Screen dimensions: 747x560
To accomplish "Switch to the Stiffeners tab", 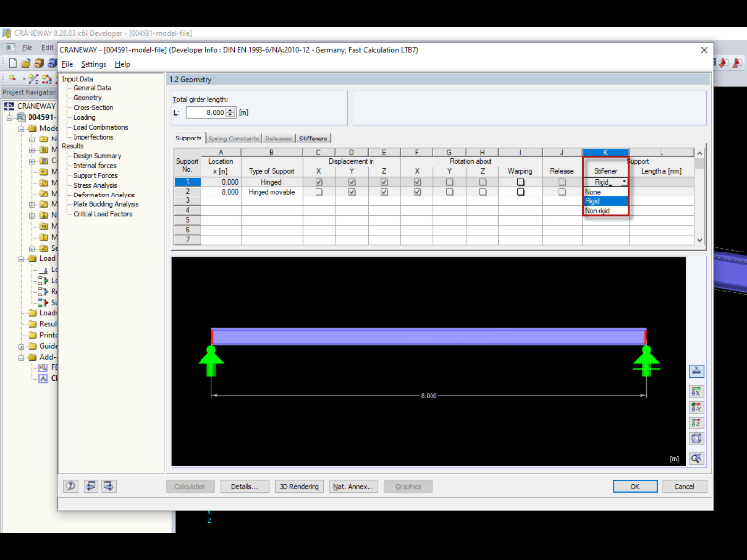I will click(313, 139).
